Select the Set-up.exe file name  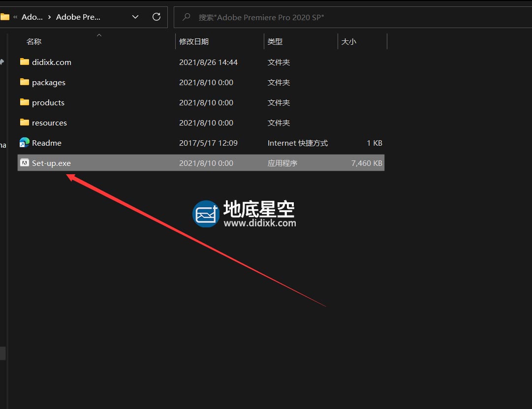click(51, 163)
